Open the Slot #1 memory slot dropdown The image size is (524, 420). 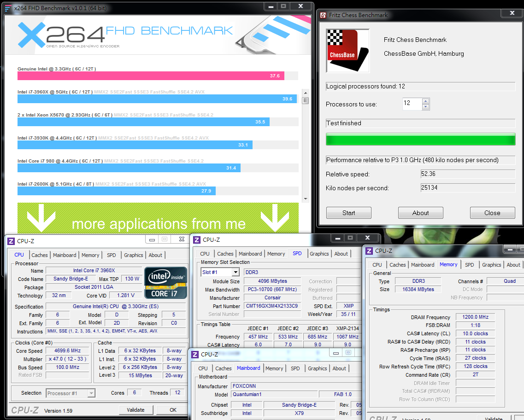236,272
